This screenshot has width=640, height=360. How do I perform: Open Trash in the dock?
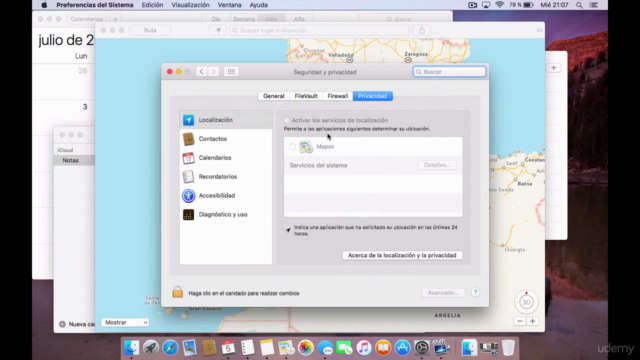pyautogui.click(x=508, y=348)
